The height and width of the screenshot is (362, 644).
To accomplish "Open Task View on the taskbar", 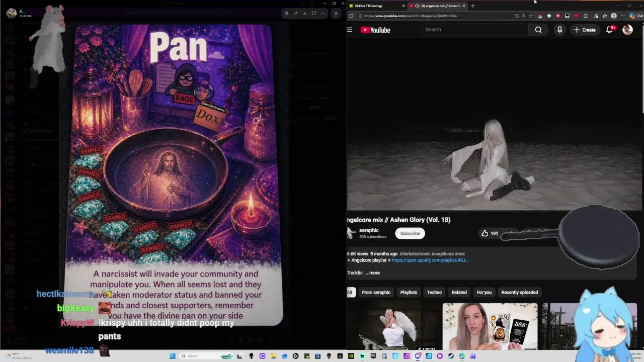I will (x=239, y=356).
